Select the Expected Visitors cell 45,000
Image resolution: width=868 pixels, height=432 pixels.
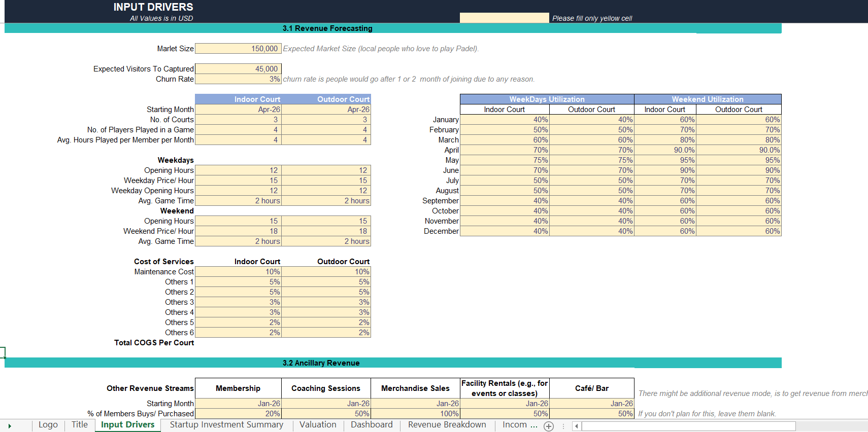pyautogui.click(x=238, y=69)
